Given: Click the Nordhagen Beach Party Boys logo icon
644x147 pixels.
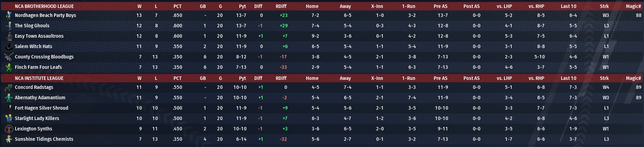Looking at the screenshot, I should pos(9,15).
